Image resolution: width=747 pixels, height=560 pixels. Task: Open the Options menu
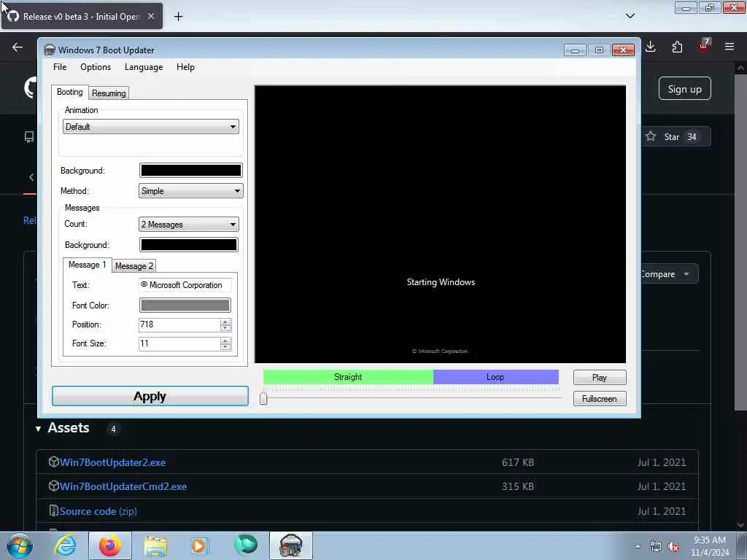click(x=96, y=67)
